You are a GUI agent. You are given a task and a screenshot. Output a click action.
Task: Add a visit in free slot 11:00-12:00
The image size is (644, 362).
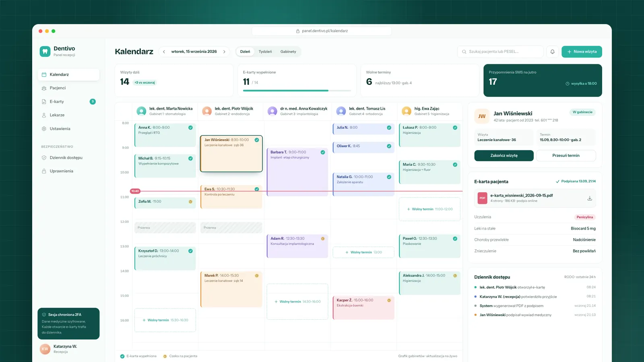[x=429, y=209]
